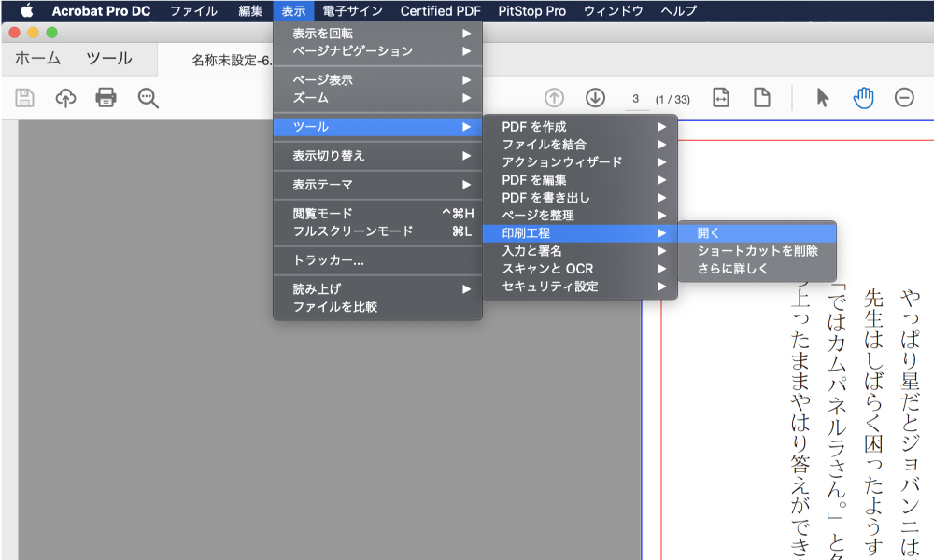The image size is (934, 560).
Task: Choose 閲覧モード
Action: point(377,214)
